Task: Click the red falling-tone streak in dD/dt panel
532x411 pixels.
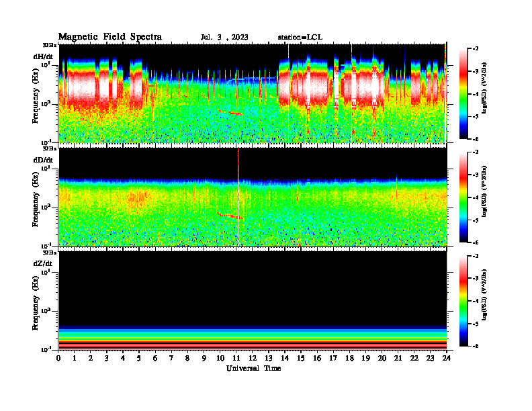Action: tap(230, 215)
